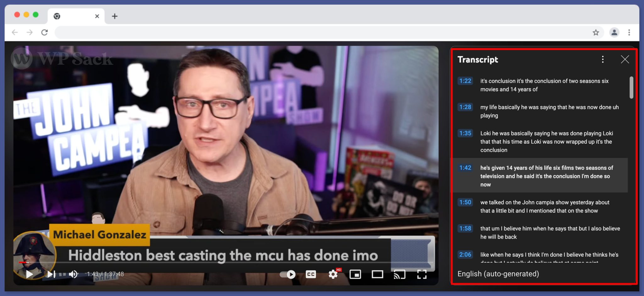
Task: Jump to the 2:06 timestamp
Action: [x=465, y=254]
